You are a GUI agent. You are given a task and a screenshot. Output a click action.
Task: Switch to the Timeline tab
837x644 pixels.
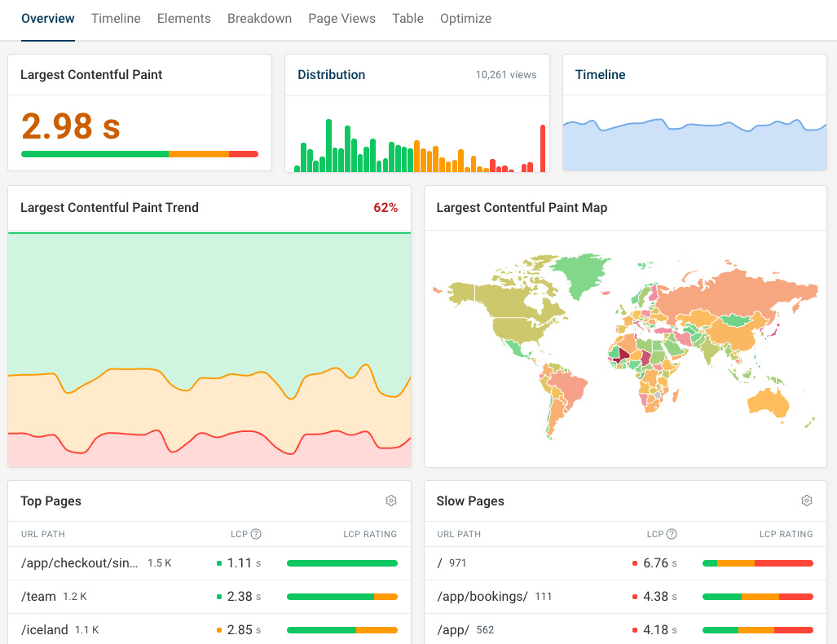(x=116, y=19)
